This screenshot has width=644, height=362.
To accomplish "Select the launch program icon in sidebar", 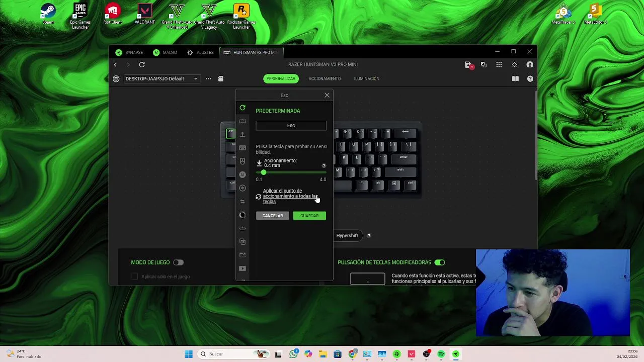I will tap(243, 242).
